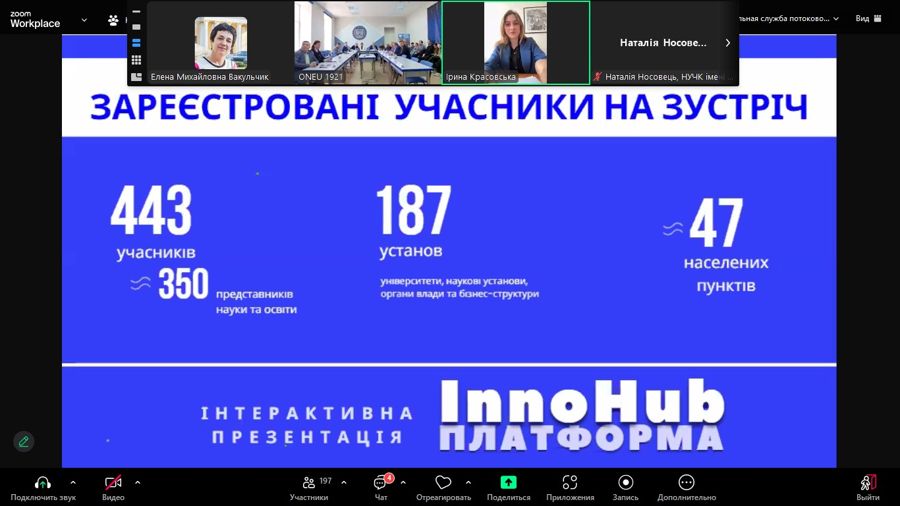
Task: Click the InnoHub ПЛАТФОРМА title on slide
Action: tap(582, 415)
